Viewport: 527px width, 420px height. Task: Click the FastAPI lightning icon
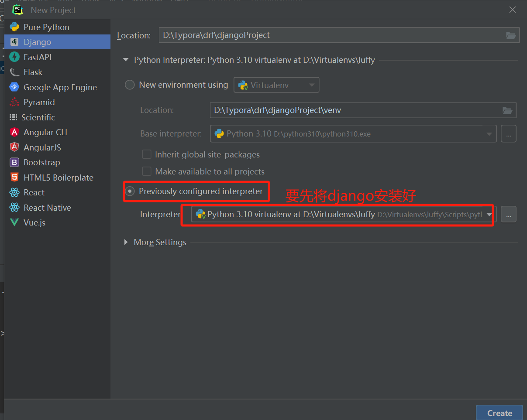[x=14, y=57]
